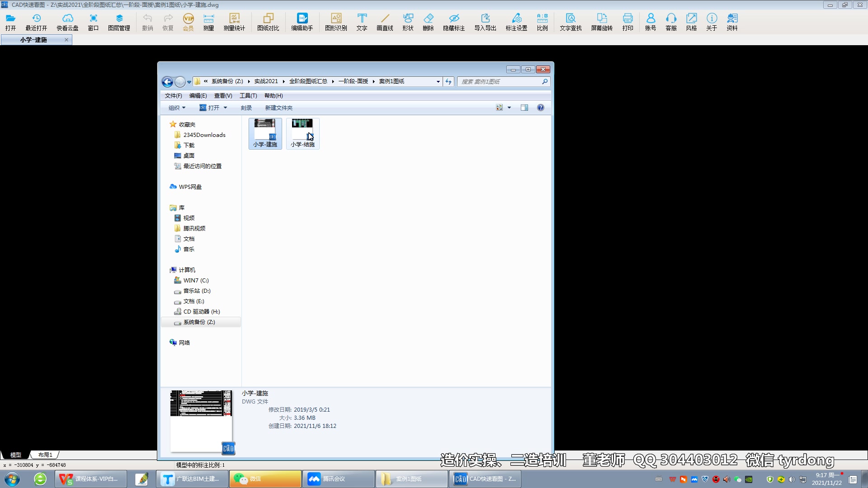Open the 快看云盘 cloud disk
Viewport: 868px width, 488px height.
[67, 22]
